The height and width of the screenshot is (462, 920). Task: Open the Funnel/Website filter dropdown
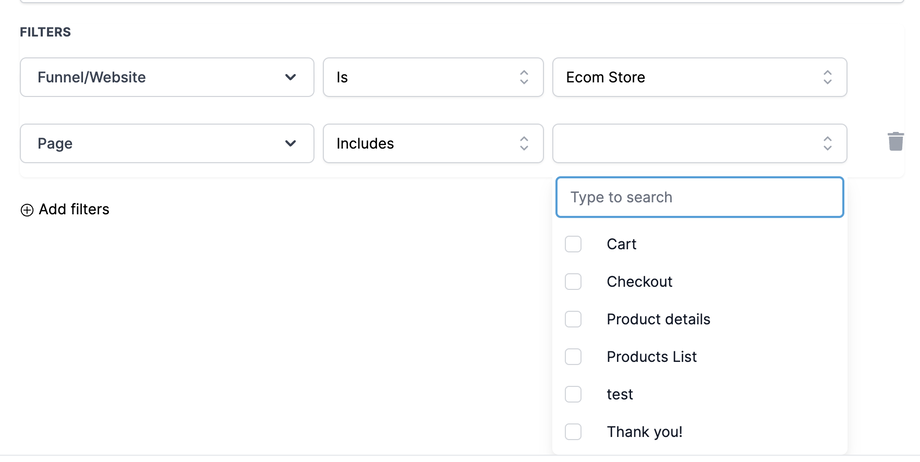(166, 77)
